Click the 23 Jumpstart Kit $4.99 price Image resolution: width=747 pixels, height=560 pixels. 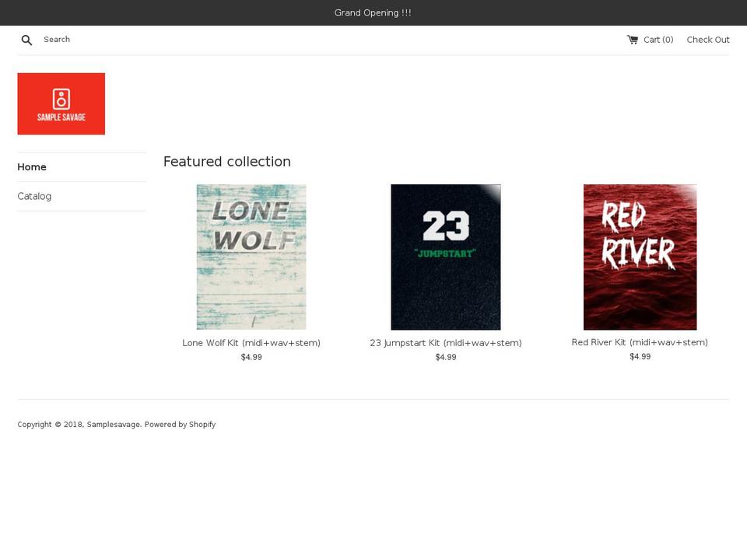point(446,357)
